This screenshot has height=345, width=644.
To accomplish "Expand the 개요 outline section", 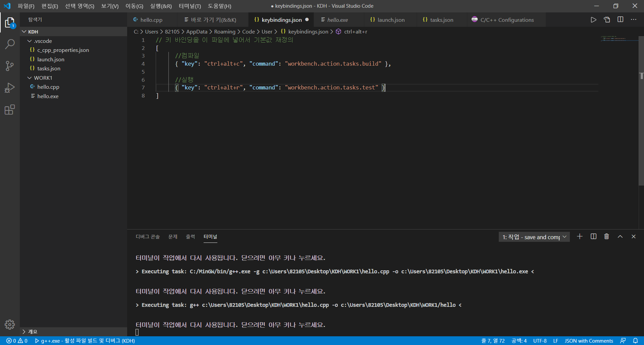I will click(x=73, y=332).
